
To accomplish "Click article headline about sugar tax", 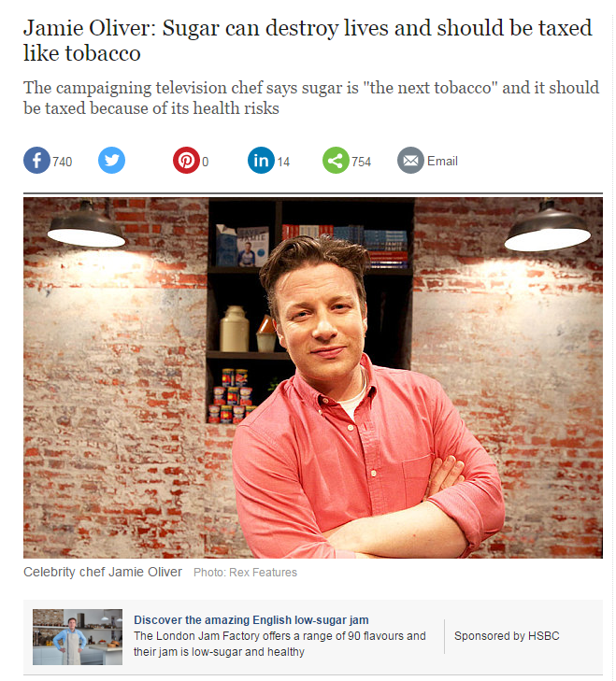I will click(x=308, y=40).
